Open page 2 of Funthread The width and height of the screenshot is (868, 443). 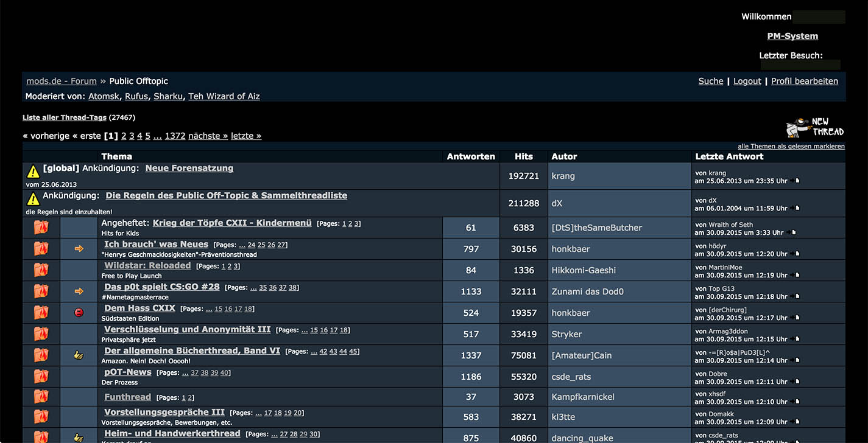pos(190,397)
